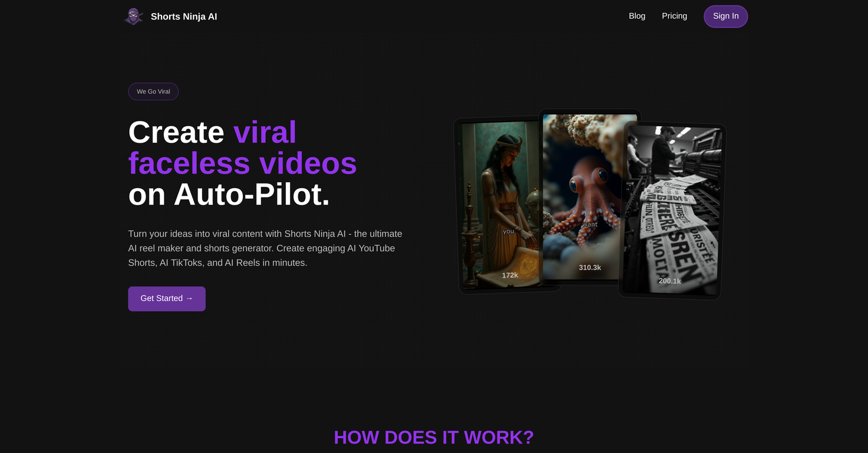This screenshot has width=868, height=453.
Task: Click the "on Auto-Pilot." headline line
Action: point(229,195)
